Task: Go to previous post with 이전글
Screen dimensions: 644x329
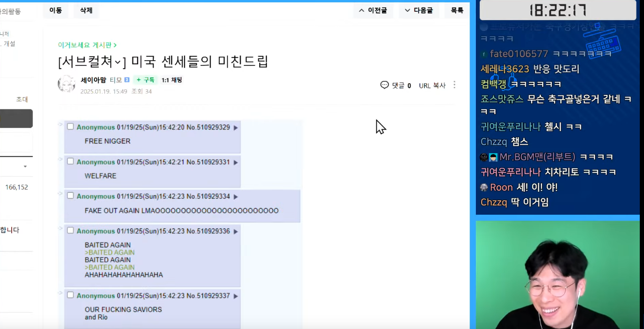Action: click(x=372, y=10)
